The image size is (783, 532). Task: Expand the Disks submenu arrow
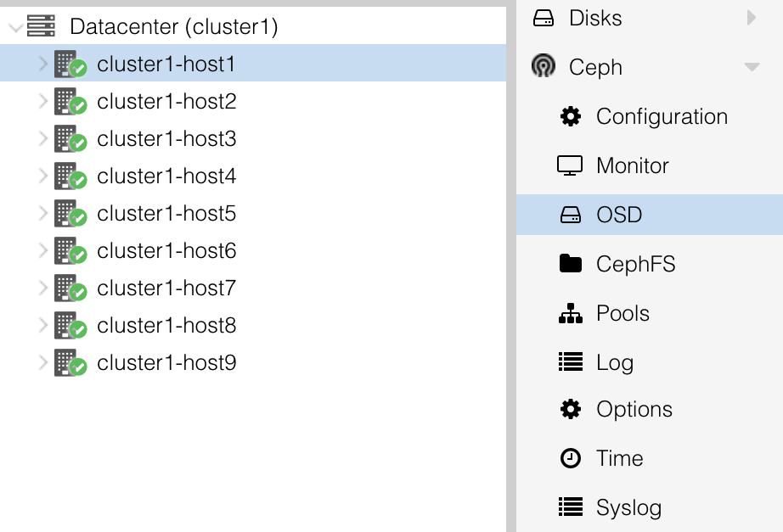751,18
